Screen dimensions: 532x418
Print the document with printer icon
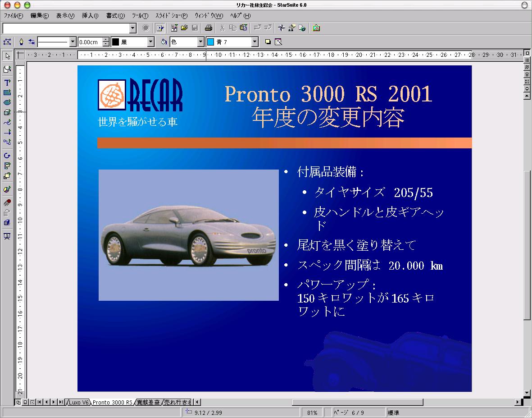[208, 28]
